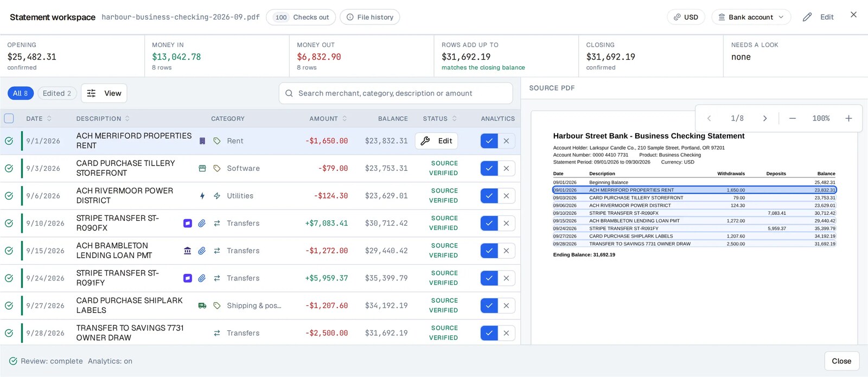Click the bank icon on the Brambleton Lending row
This screenshot has height=377, width=868.
tap(188, 251)
